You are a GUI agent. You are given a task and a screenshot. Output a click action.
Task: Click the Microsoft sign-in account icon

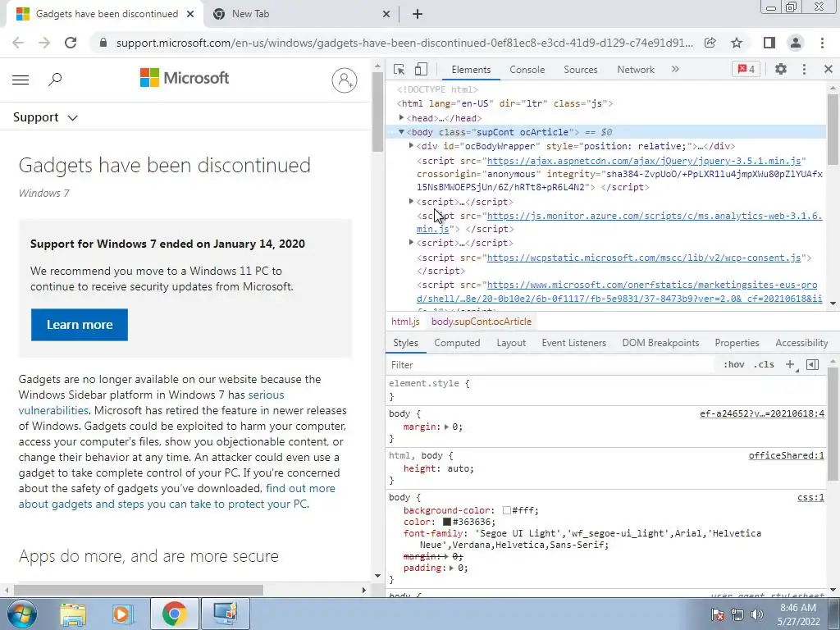345,80
